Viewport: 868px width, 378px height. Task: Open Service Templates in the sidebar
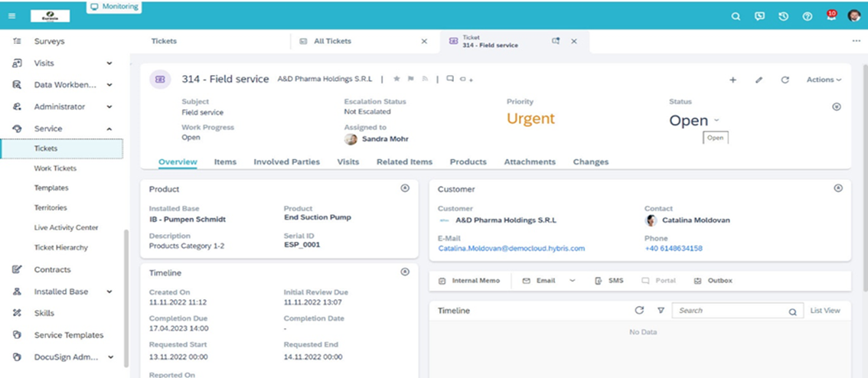click(x=69, y=335)
